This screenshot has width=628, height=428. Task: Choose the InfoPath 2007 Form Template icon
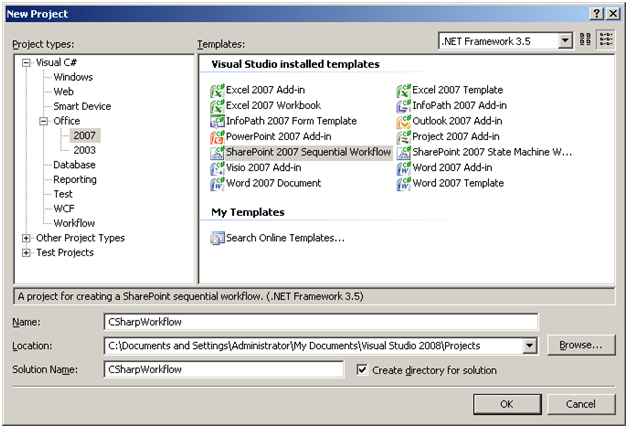(217, 121)
